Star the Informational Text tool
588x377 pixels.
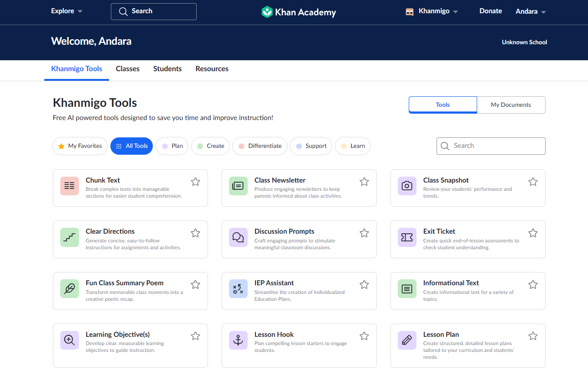point(533,285)
